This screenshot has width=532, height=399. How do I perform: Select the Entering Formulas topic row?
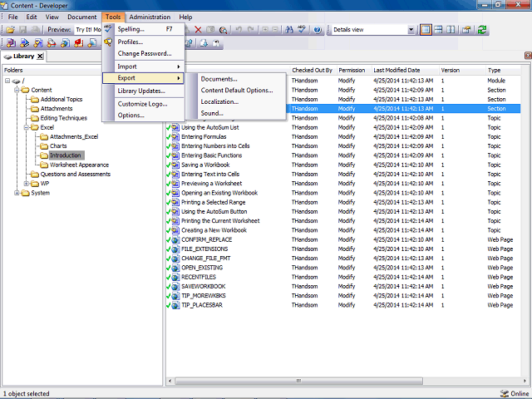(x=343, y=136)
